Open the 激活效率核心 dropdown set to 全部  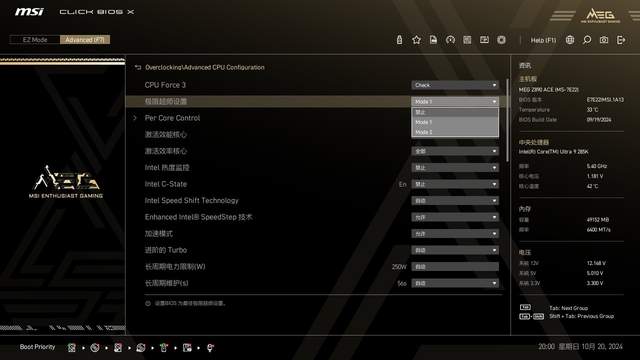point(455,151)
